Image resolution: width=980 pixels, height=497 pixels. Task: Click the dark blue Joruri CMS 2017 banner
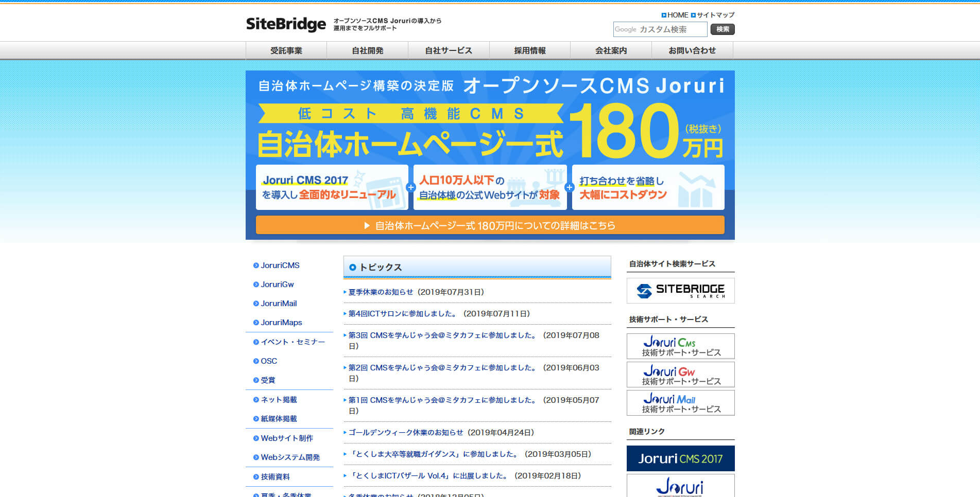[x=680, y=458]
